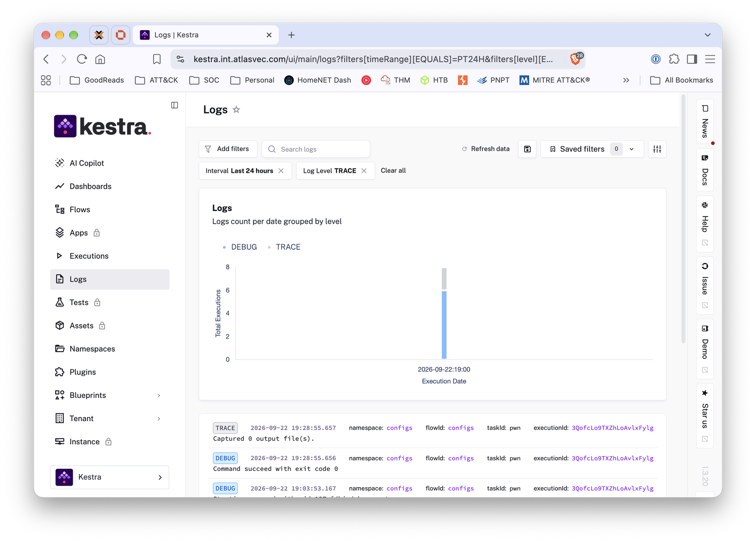The width and height of the screenshot is (756, 542).
Task: Open the Plugins page
Action: coord(110,372)
